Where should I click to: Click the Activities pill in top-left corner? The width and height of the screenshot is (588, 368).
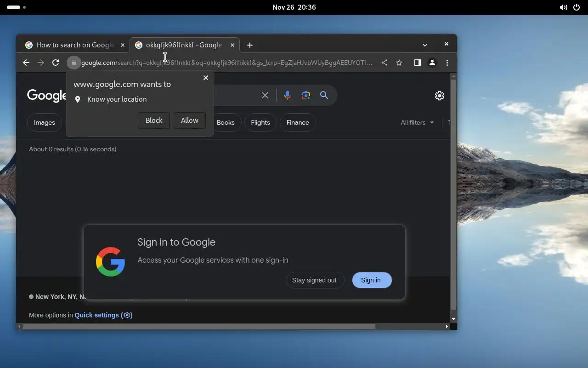click(x=16, y=7)
